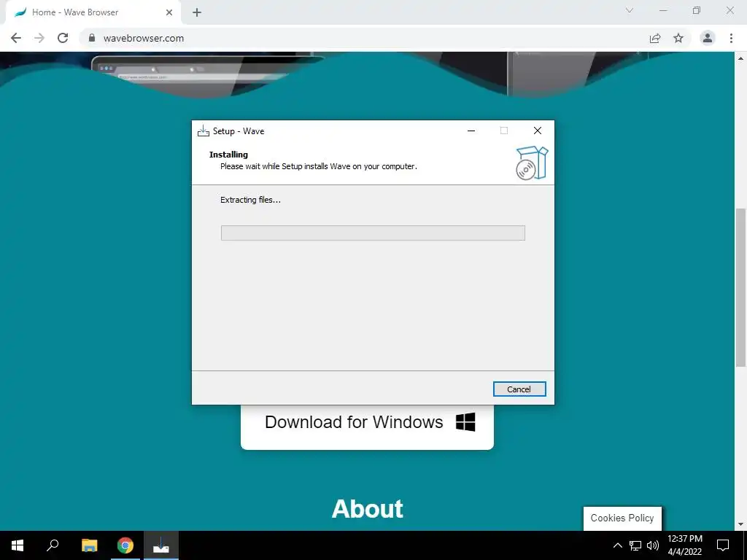This screenshot has width=747, height=560.
Task: Go back to the previous page
Action: 16,38
